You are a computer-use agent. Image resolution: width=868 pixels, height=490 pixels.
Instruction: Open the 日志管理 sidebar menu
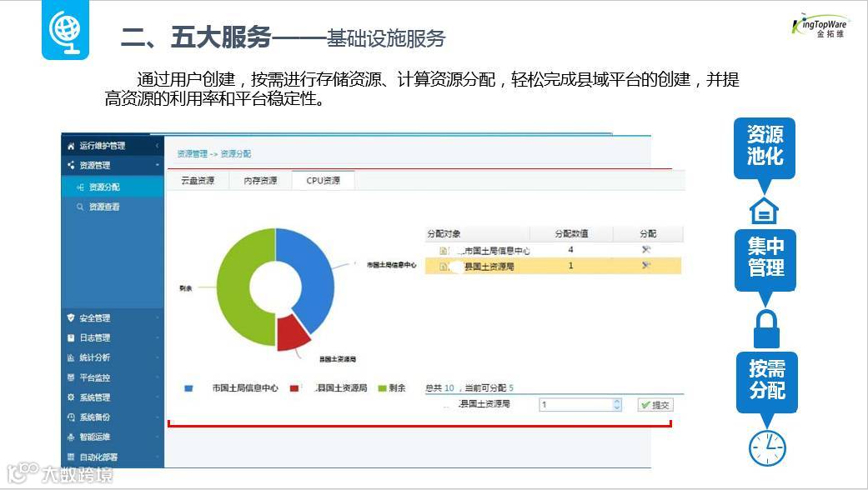(113, 337)
